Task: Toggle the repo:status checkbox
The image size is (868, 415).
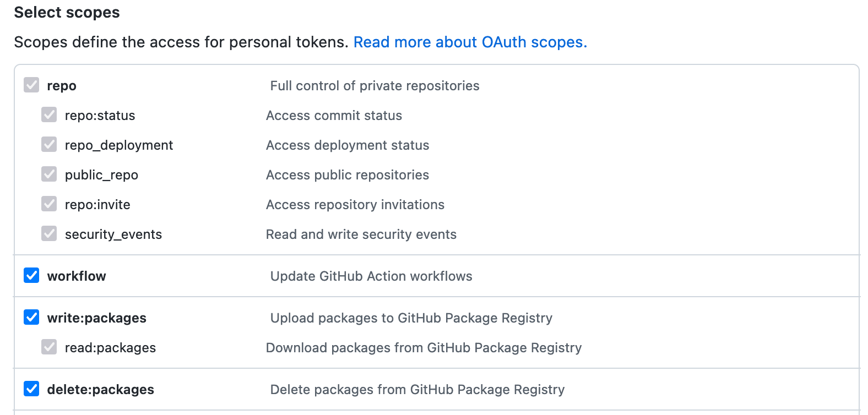Action: pyautogui.click(x=49, y=114)
